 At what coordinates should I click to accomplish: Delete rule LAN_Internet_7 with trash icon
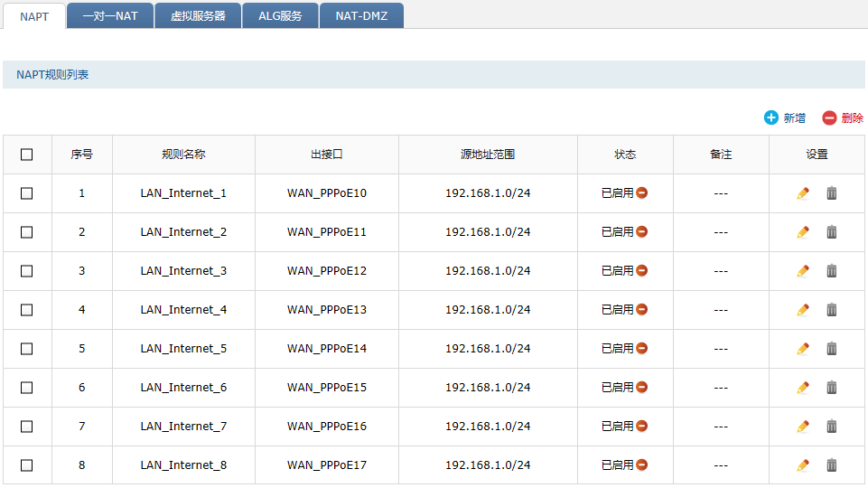pyautogui.click(x=832, y=426)
